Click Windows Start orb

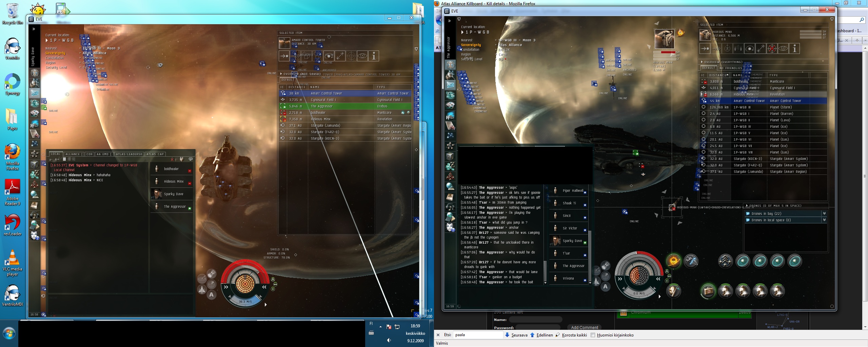coord(9,334)
